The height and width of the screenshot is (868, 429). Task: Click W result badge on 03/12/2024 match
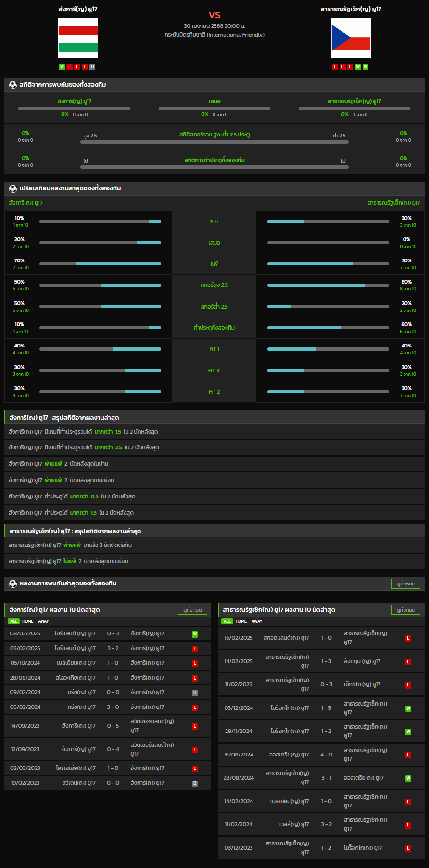[408, 708]
